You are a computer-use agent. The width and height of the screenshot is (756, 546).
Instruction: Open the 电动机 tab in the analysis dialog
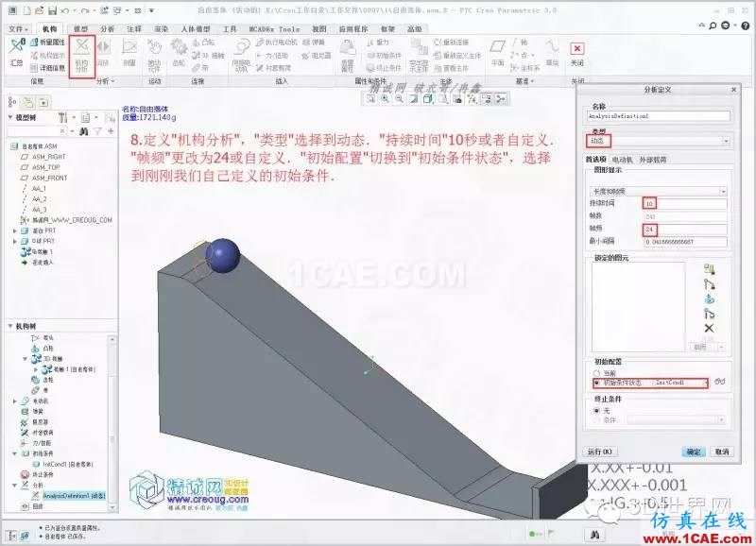623,160
